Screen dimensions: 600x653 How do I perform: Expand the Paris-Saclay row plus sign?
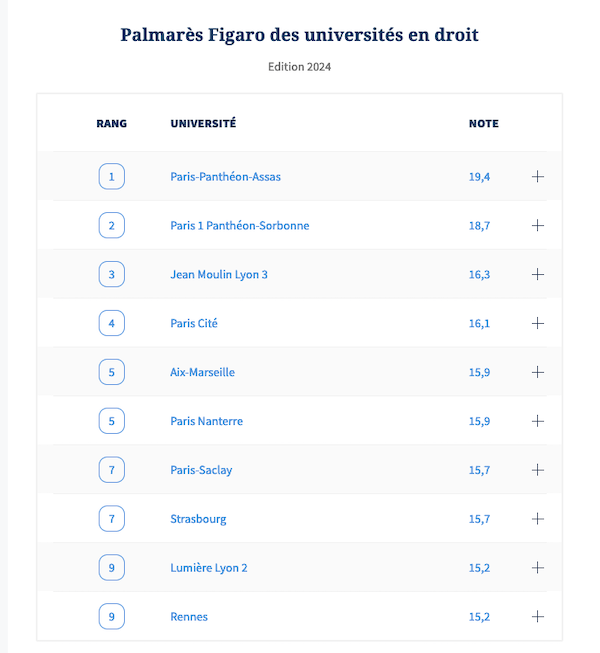(538, 470)
